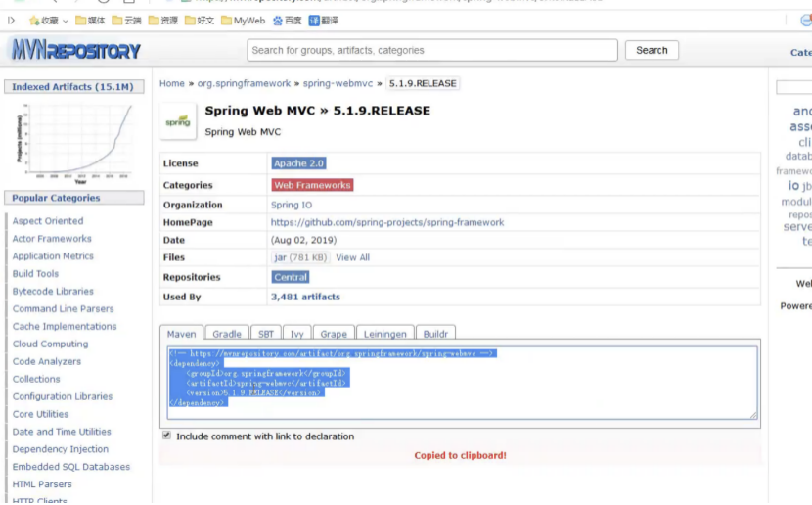This screenshot has width=812, height=505.
Task: Click the (Aug 02, 2019) date value
Action: (303, 240)
